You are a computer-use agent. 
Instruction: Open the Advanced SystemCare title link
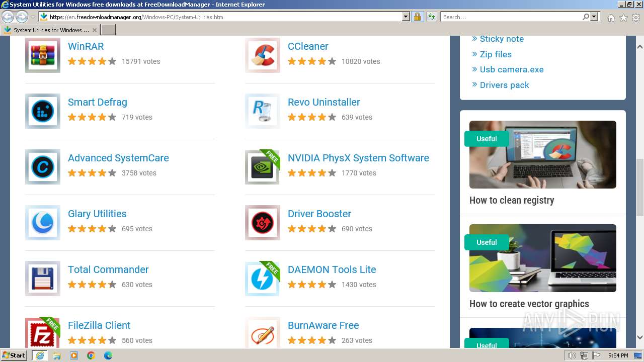pos(118,158)
